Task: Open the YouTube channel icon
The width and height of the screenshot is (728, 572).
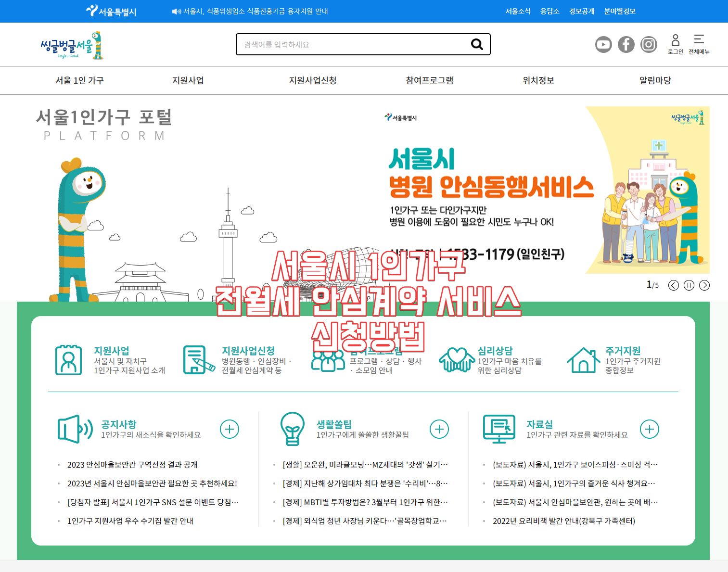Action: (603, 45)
